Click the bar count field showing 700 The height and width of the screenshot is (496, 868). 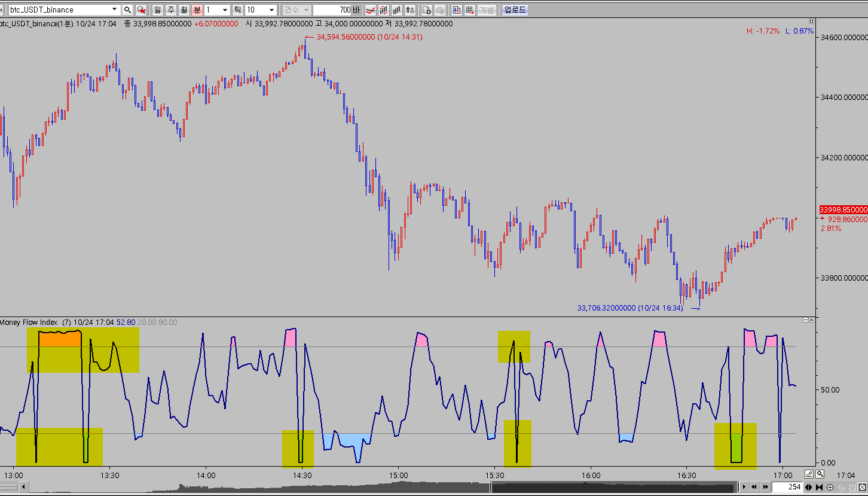[x=332, y=10]
